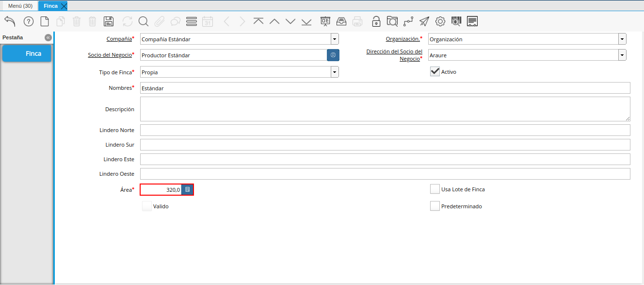
Task: Switch to the Menú (30) tab
Action: [x=20, y=6]
